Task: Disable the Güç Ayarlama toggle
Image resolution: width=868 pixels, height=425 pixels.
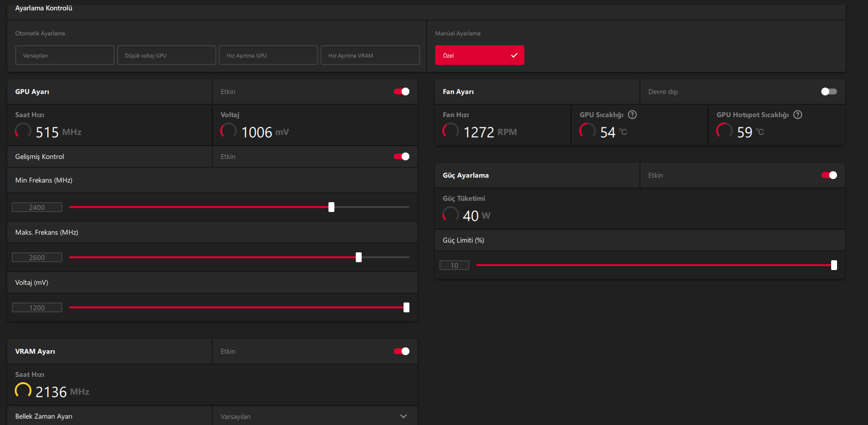Action: [829, 175]
